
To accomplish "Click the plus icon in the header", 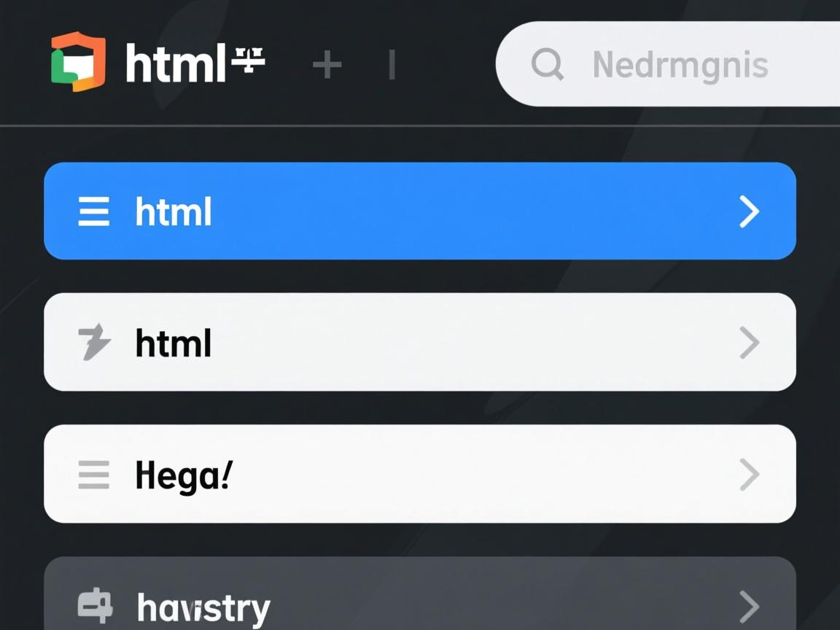I will (327, 66).
